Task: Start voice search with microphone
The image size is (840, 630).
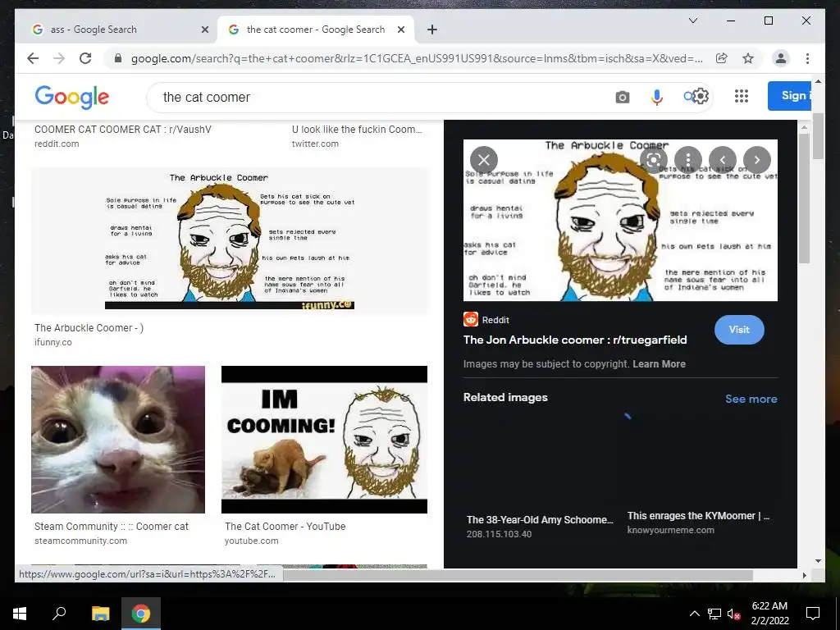Action: tap(657, 97)
